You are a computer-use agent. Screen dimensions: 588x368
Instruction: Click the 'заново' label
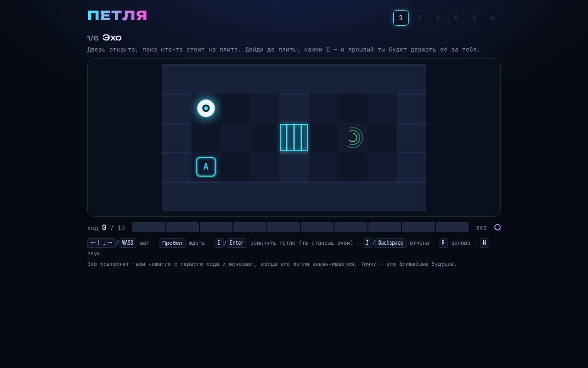[x=461, y=243]
